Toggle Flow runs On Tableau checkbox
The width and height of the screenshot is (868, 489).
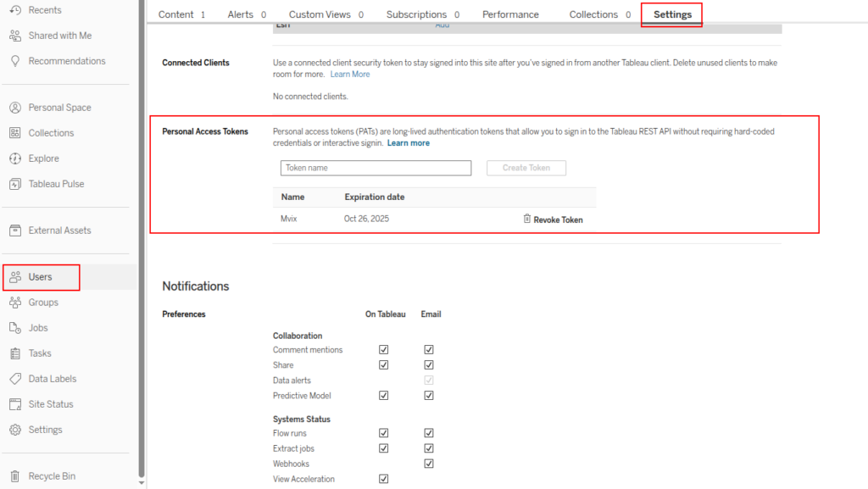[384, 433]
